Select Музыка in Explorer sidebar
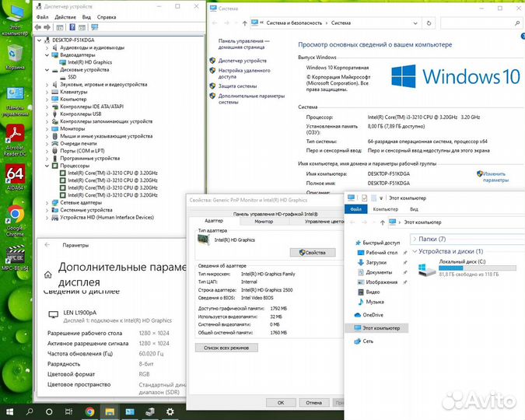This screenshot has height=420, width=525. pyautogui.click(x=375, y=302)
